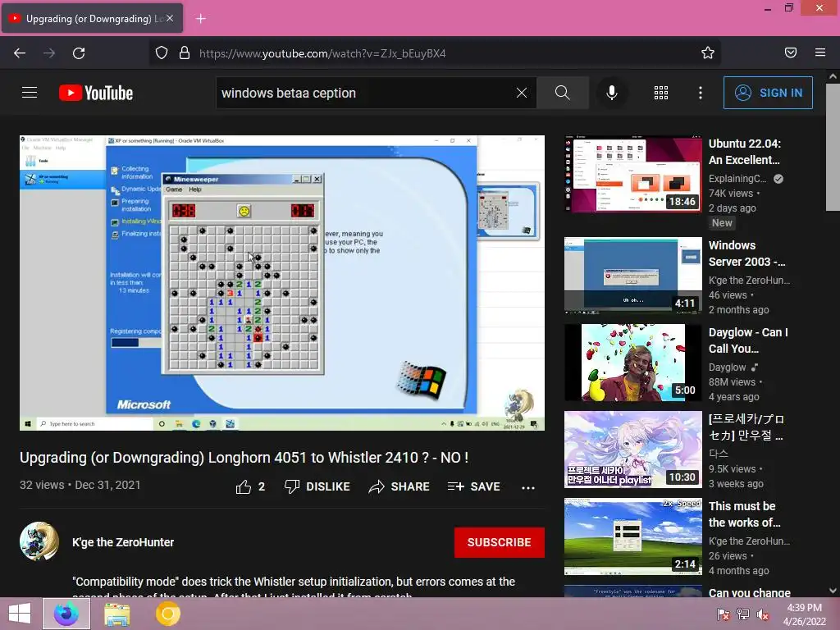Open YouTube settings three-dot menu

pos(701,93)
